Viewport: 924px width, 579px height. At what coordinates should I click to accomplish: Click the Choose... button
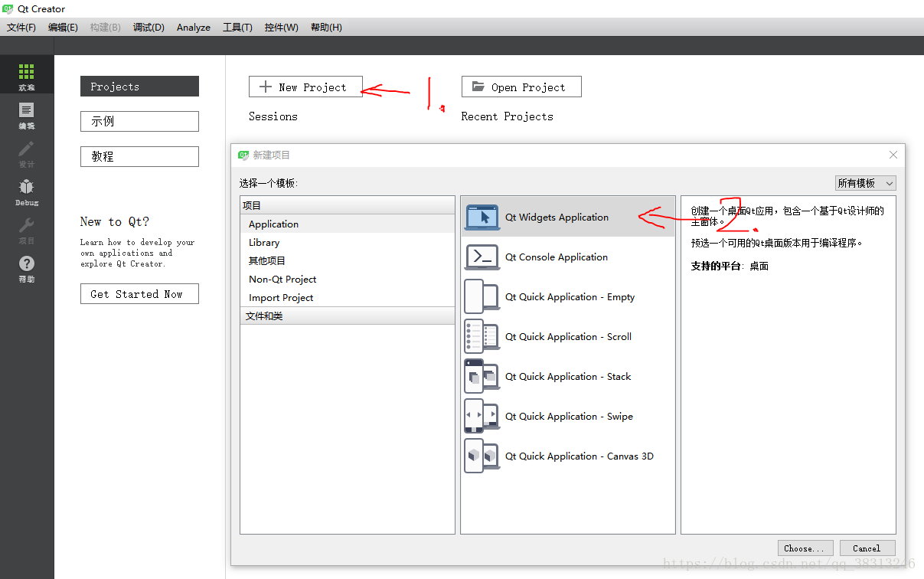pos(804,548)
